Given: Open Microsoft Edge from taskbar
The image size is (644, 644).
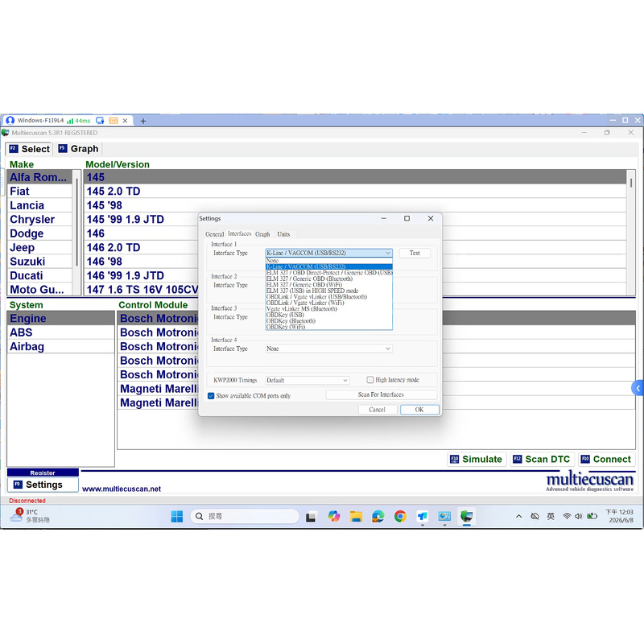Looking at the screenshot, I should coord(378,516).
